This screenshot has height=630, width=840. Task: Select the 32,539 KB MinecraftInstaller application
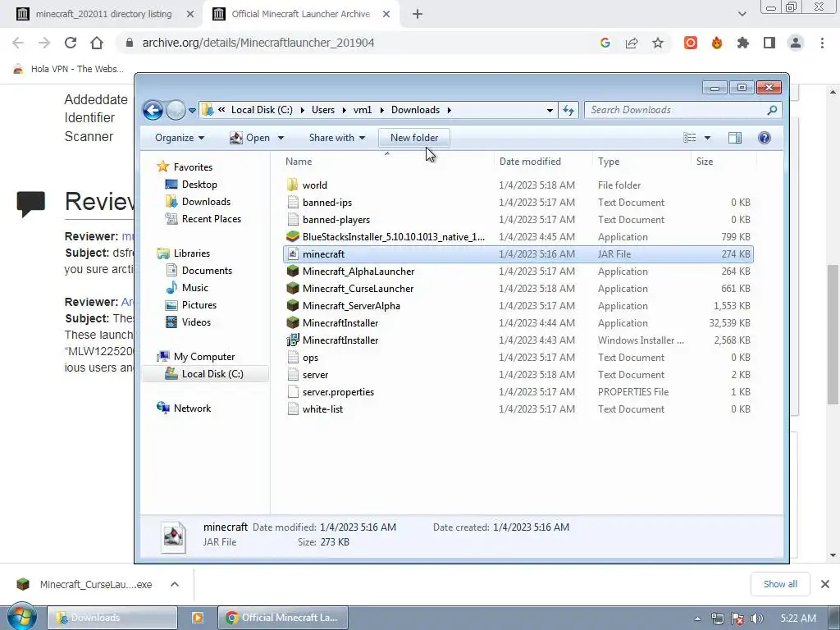point(340,323)
